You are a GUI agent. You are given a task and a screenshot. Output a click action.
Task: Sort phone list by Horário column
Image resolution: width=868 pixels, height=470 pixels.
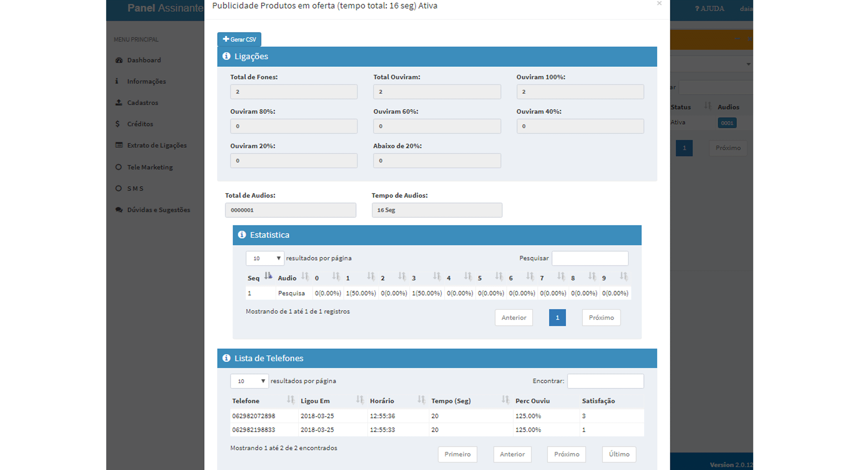[x=398, y=401]
